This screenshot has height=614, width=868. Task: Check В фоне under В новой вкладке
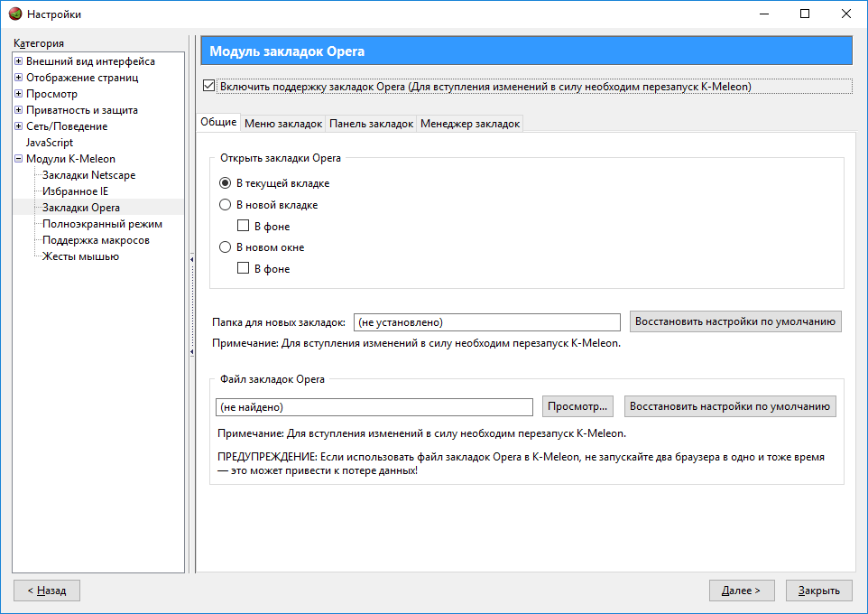(x=243, y=226)
